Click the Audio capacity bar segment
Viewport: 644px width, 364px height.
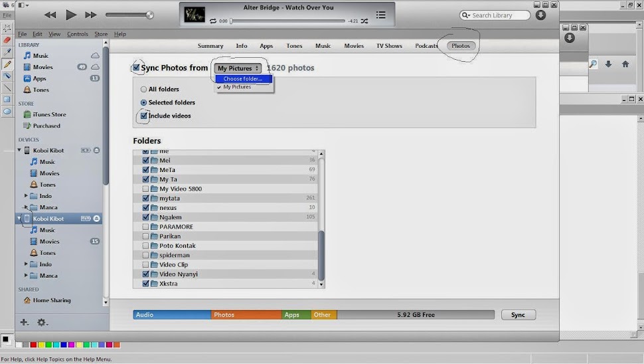pyautogui.click(x=172, y=315)
